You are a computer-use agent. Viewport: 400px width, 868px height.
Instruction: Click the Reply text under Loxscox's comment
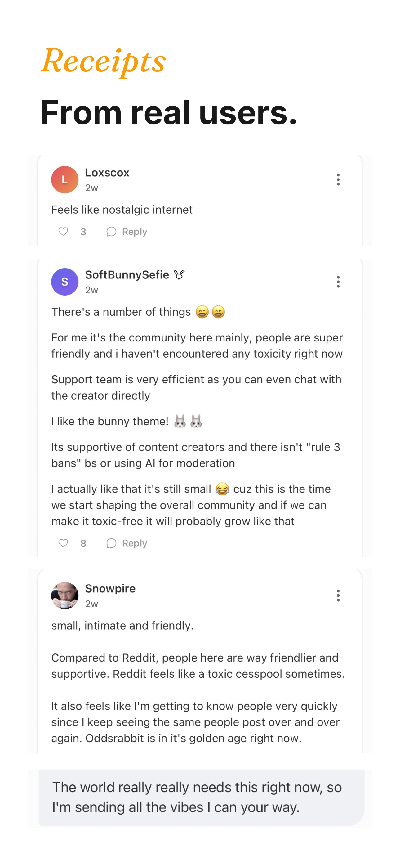click(134, 232)
